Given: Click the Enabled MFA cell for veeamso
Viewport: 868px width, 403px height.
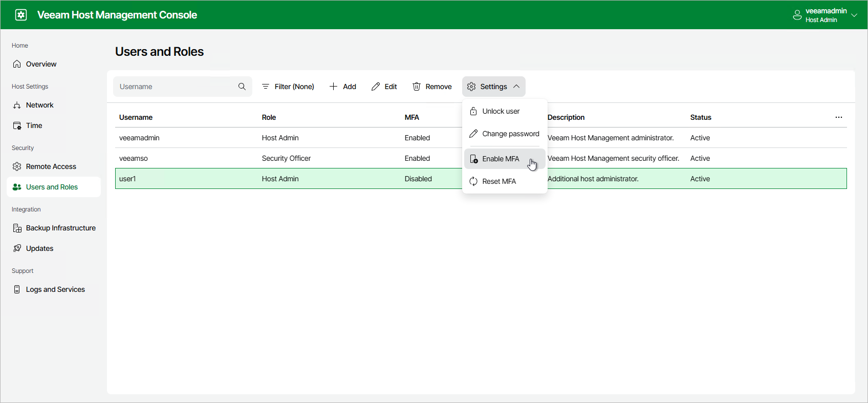Looking at the screenshot, I should pyautogui.click(x=417, y=158).
